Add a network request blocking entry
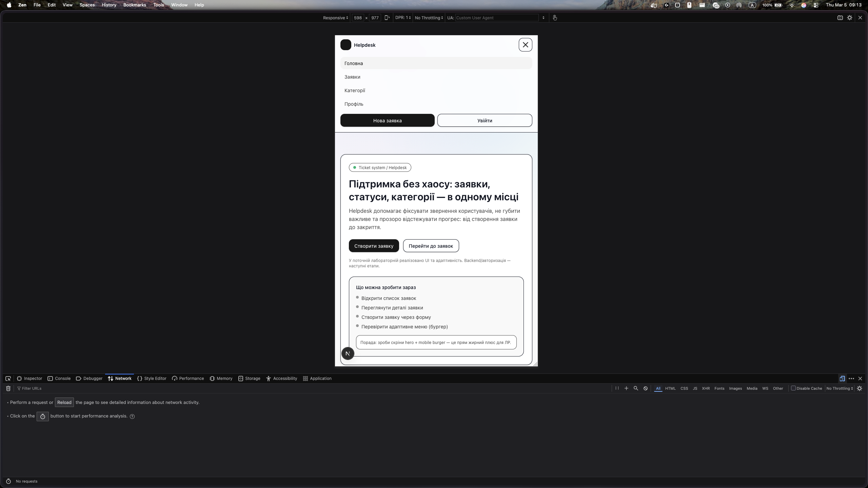868x488 pixels. pyautogui.click(x=626, y=388)
